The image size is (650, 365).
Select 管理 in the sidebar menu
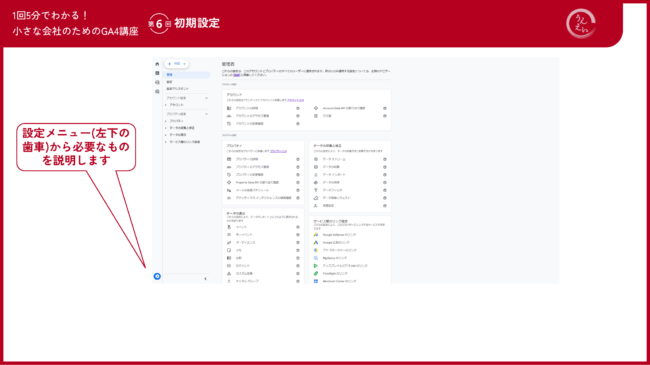click(x=187, y=75)
